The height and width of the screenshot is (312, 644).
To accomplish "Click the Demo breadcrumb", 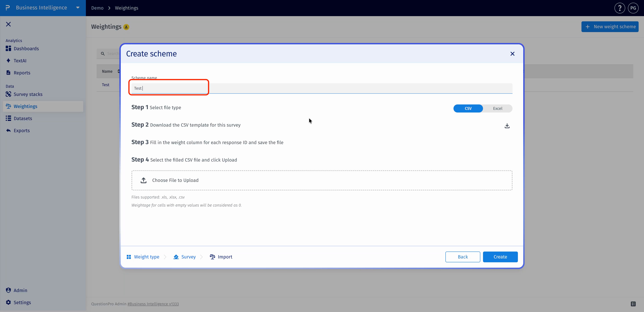I will tap(97, 8).
